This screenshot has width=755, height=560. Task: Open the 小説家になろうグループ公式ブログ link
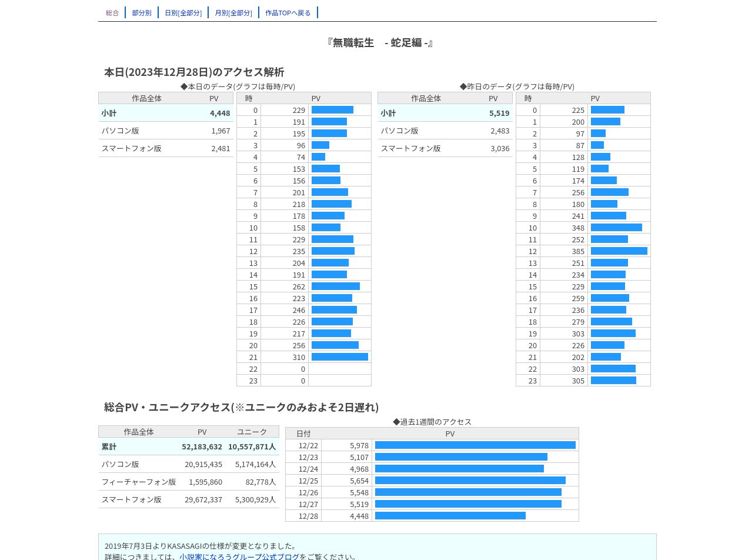[239, 556]
